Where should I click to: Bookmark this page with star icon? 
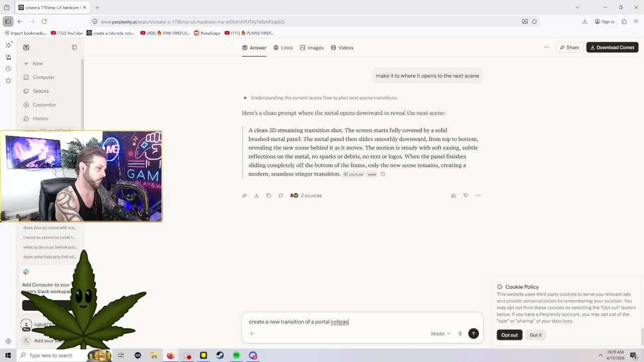[534, 22]
